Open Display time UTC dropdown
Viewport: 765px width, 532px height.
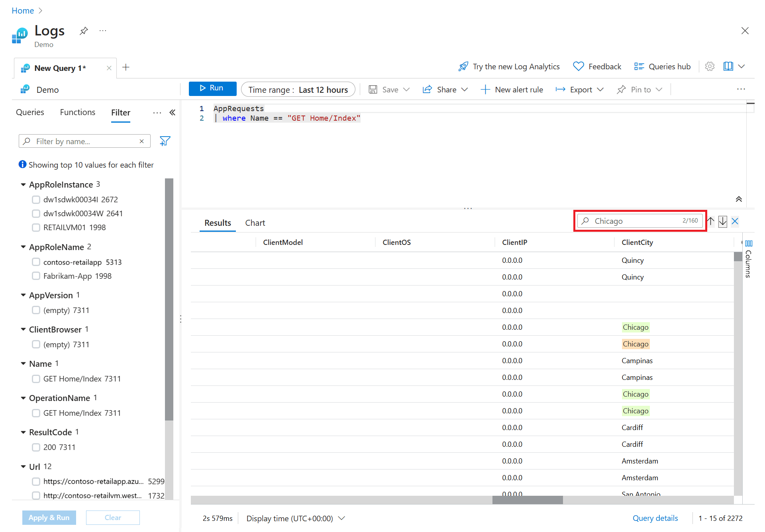pyautogui.click(x=296, y=518)
